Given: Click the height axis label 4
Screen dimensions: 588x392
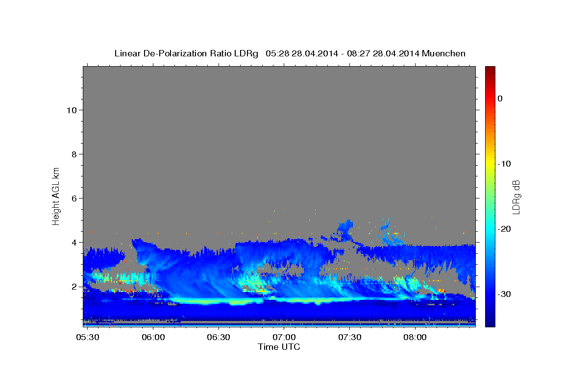Looking at the screenshot, I should pos(73,242).
